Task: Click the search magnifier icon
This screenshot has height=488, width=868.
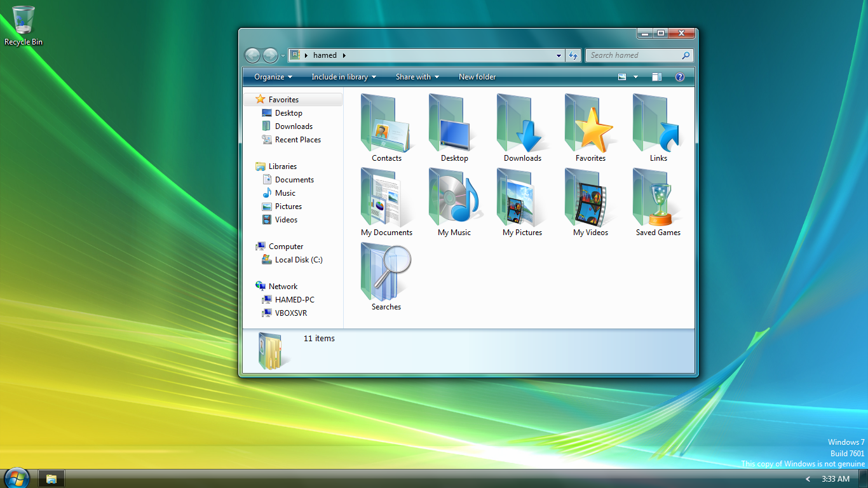Action: pyautogui.click(x=686, y=55)
